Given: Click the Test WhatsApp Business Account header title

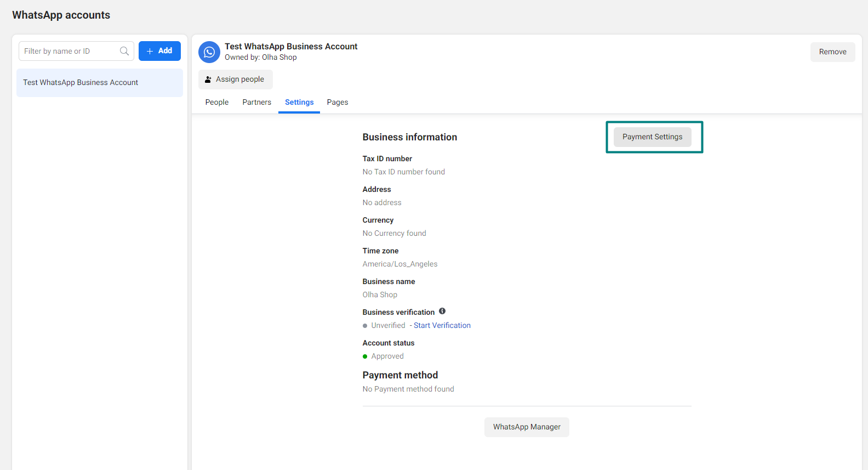Looking at the screenshot, I should 291,47.
